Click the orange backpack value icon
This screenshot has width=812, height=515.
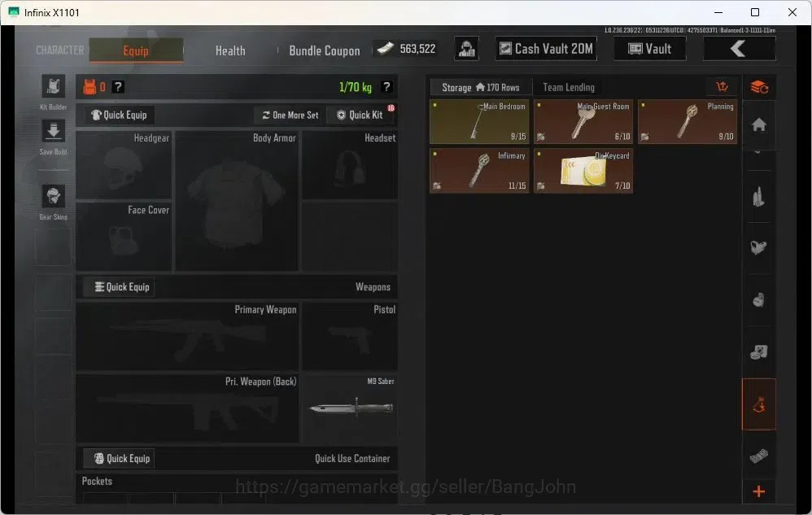pyautogui.click(x=89, y=87)
